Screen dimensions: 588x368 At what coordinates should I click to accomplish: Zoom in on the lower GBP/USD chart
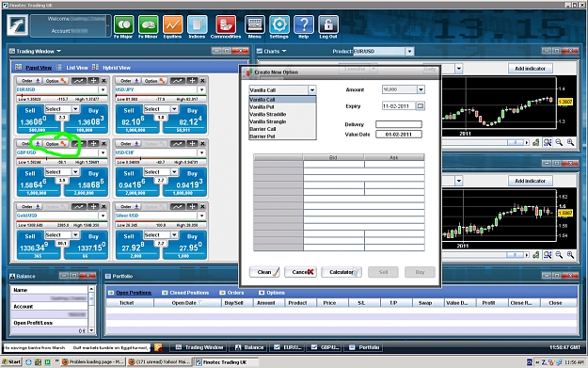pos(570,255)
